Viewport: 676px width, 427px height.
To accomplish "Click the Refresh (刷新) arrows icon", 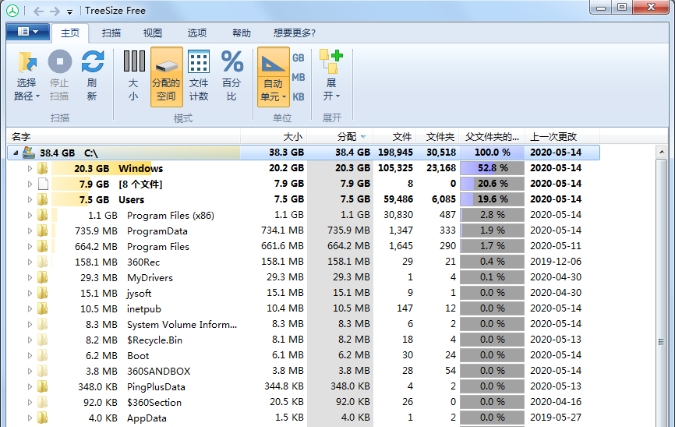I will (93, 62).
